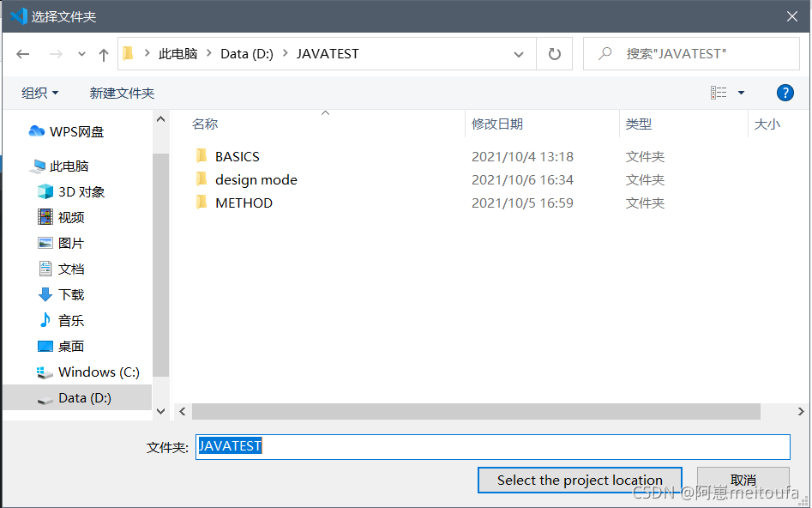Click Select the project location button

[580, 480]
